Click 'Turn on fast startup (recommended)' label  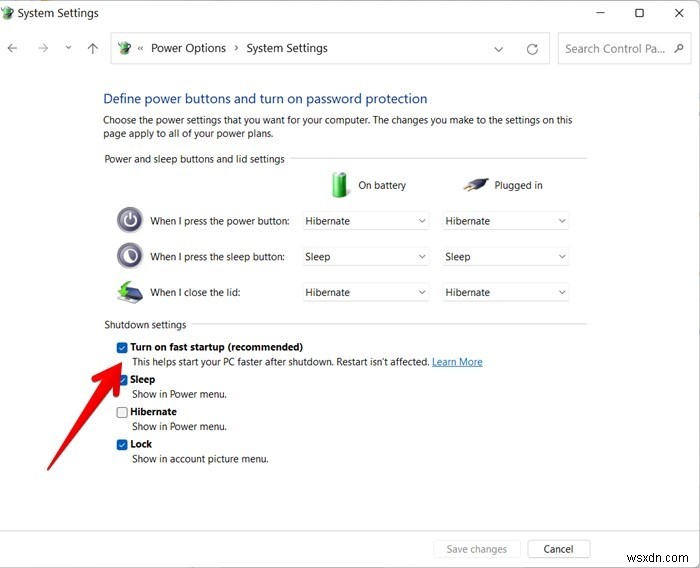tap(217, 347)
